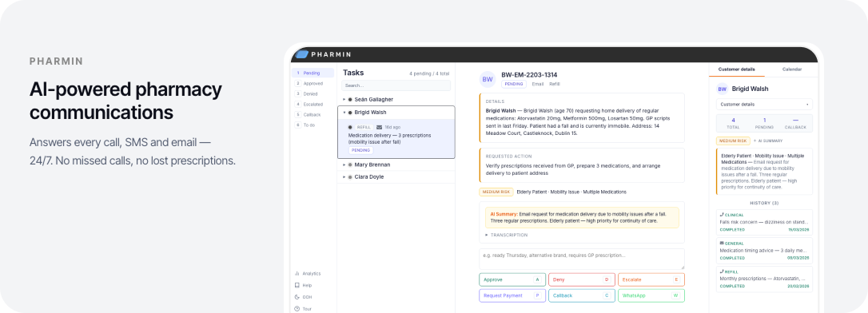Click the Callback count stat in customer panel
868x313 pixels.
(x=795, y=123)
